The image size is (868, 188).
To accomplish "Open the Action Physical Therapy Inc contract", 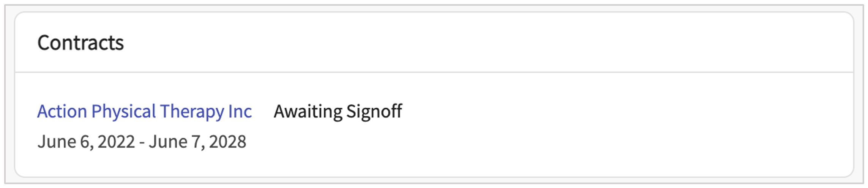I will click(x=144, y=112).
